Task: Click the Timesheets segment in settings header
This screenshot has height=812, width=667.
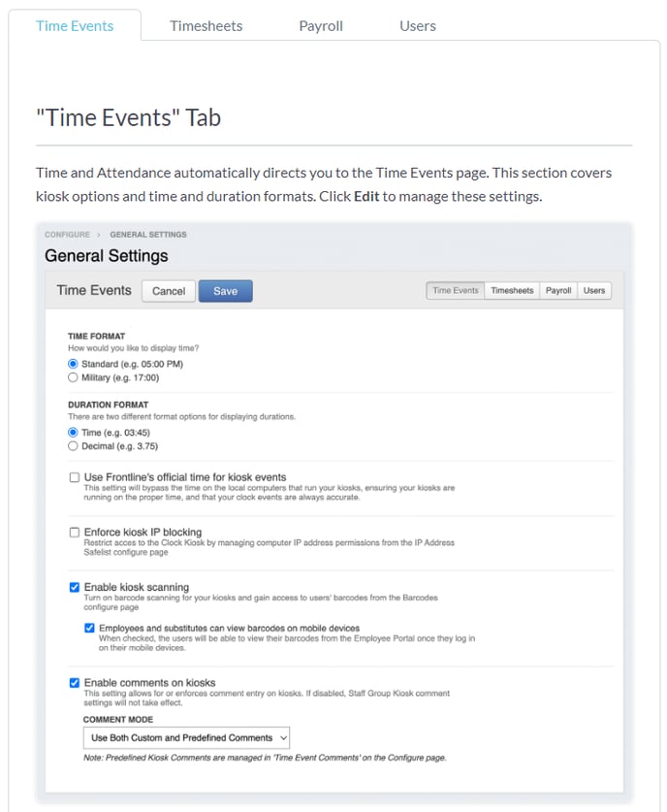Action: coord(512,290)
